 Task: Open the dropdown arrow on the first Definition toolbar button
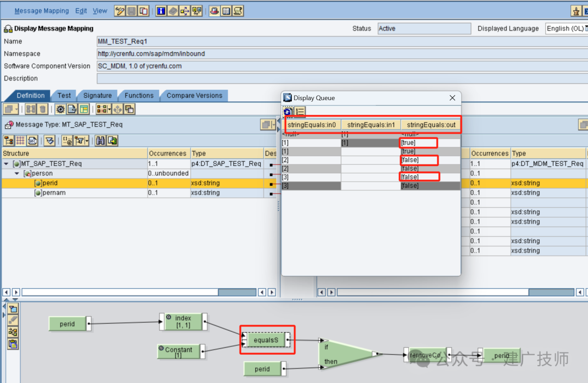tap(17, 109)
